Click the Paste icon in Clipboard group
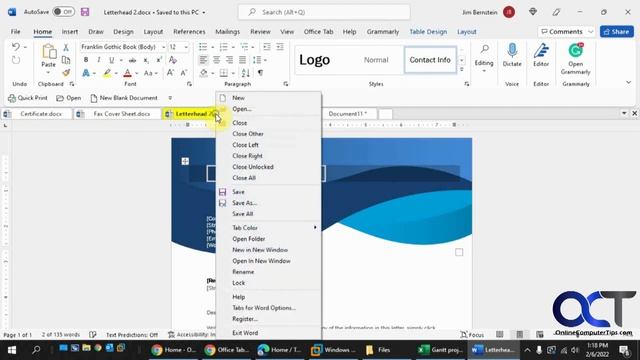The width and height of the screenshot is (640, 360). click(49, 52)
